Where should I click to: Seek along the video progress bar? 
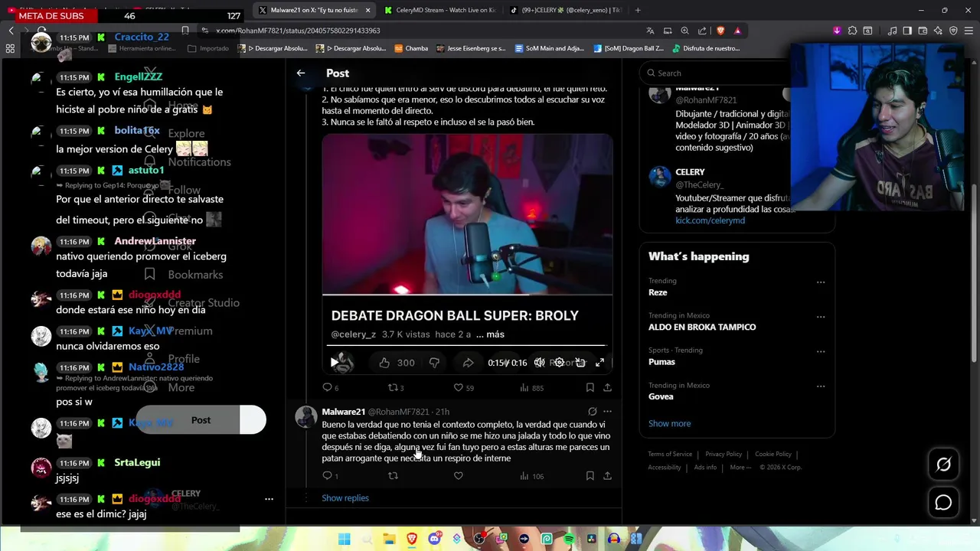[468, 346]
